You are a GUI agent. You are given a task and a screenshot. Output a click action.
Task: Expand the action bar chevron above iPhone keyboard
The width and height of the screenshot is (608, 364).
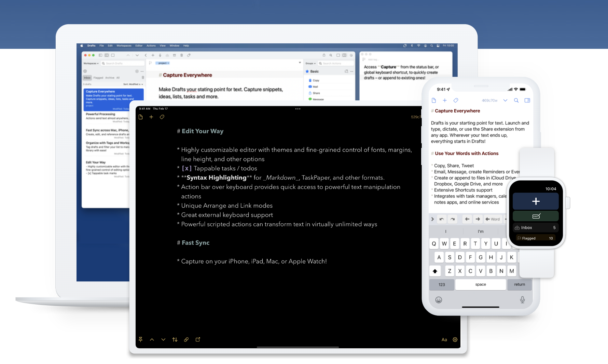[x=432, y=219]
